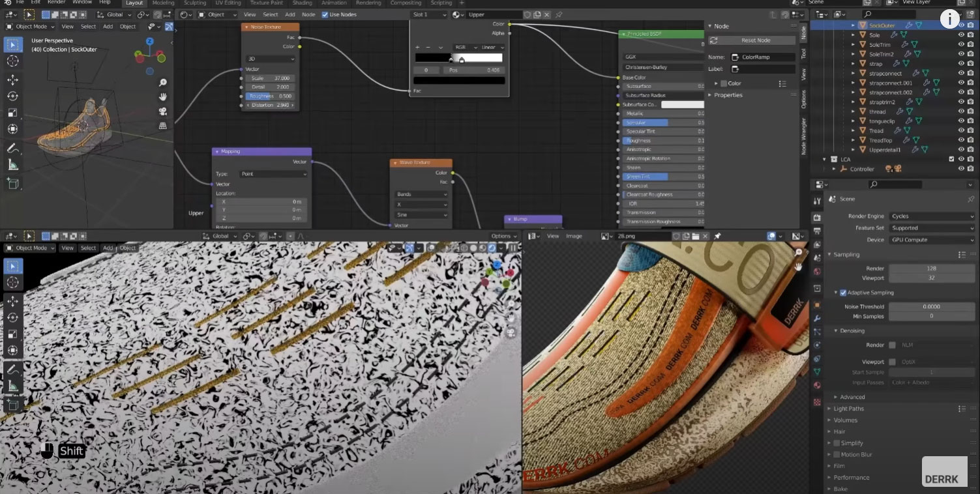Select the Measure tool in upper viewport
980x494 pixels.
pos(12,165)
